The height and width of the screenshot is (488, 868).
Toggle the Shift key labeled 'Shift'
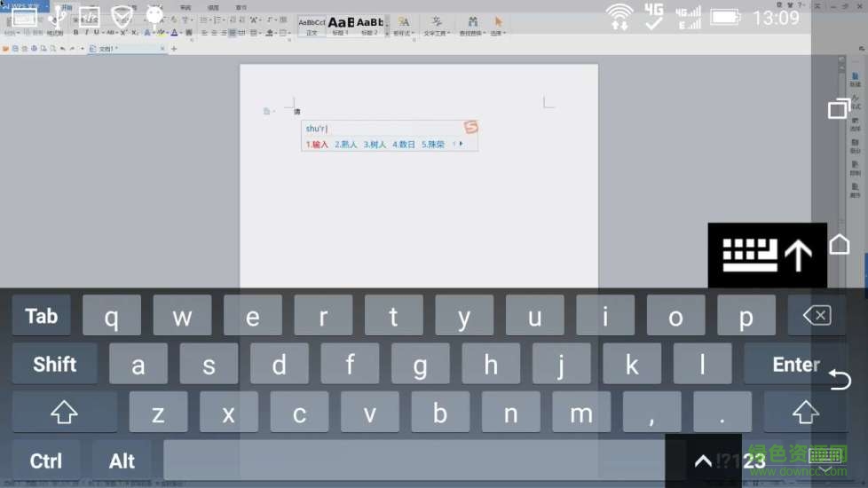click(55, 364)
